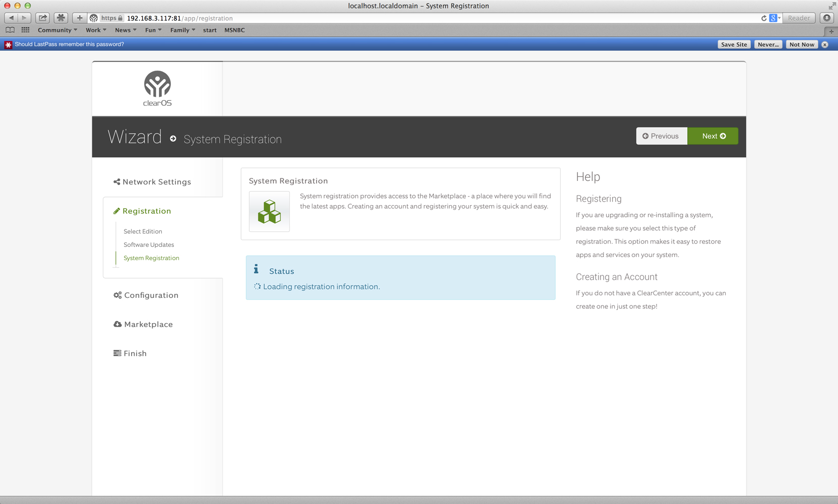Open the Reading List book icon
This screenshot has width=838, height=504.
[x=10, y=30]
